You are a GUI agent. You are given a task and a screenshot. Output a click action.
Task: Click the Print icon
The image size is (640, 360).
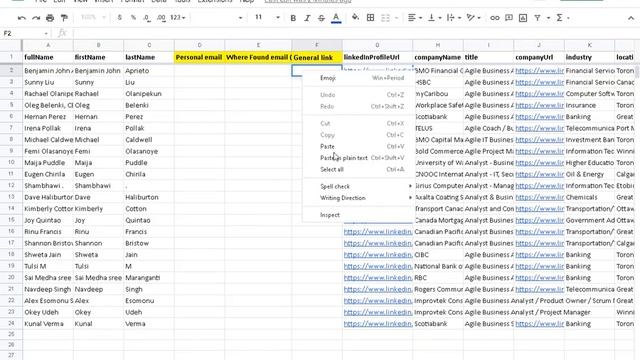(50, 18)
